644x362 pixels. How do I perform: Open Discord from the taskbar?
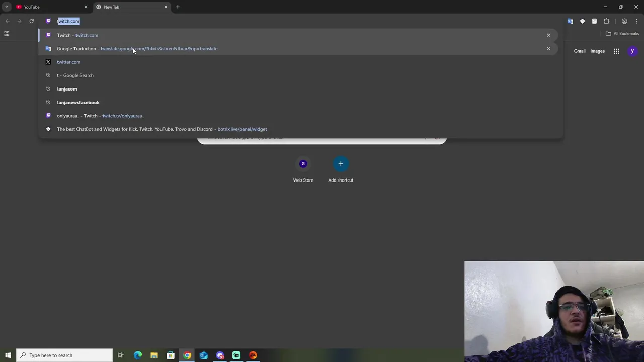220,355
